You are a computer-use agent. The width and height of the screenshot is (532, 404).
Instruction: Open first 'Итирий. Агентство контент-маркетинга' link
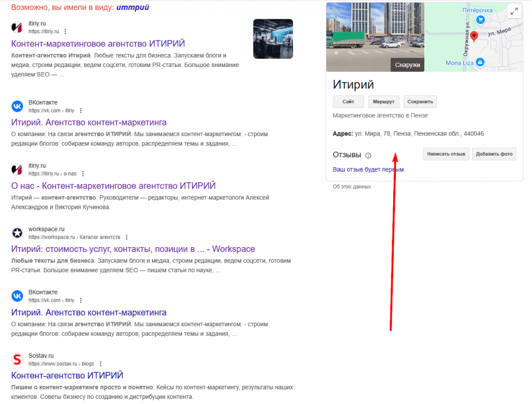click(x=89, y=123)
